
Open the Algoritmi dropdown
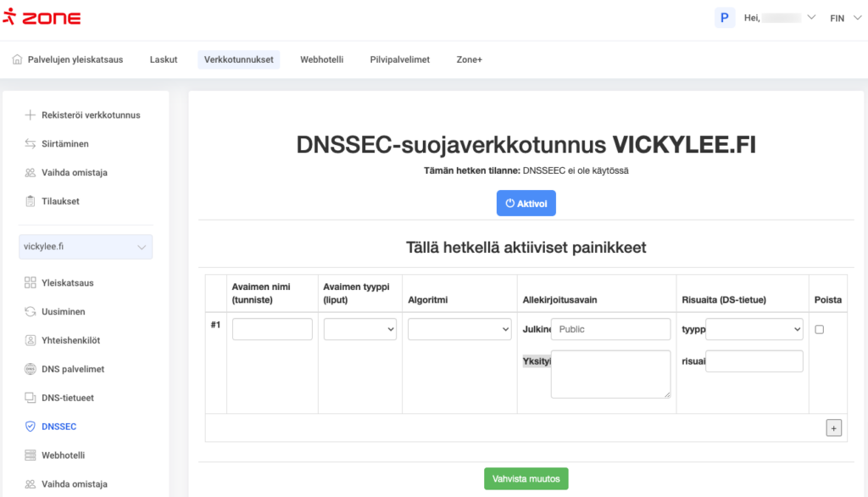(x=459, y=329)
